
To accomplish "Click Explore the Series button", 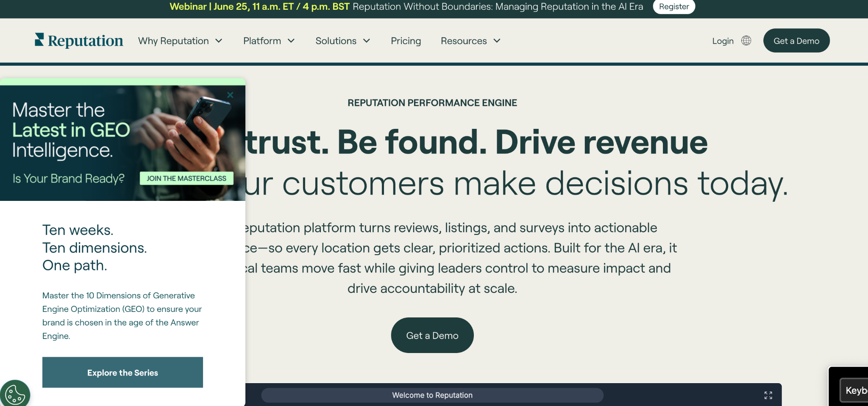I will pos(122,373).
